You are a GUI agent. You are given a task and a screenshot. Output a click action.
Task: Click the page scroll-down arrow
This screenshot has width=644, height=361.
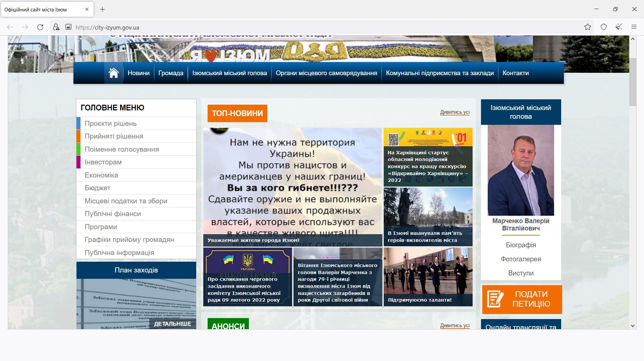click(633, 325)
